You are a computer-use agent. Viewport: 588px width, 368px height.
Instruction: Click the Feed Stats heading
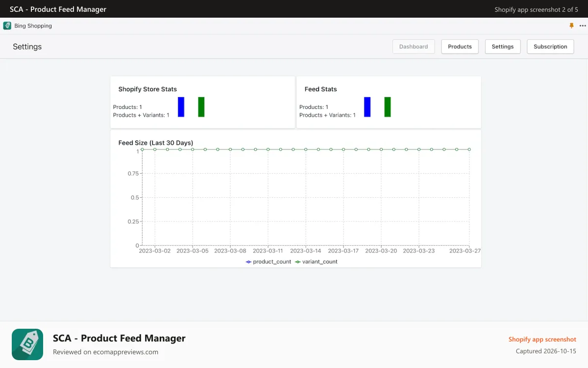321,89
